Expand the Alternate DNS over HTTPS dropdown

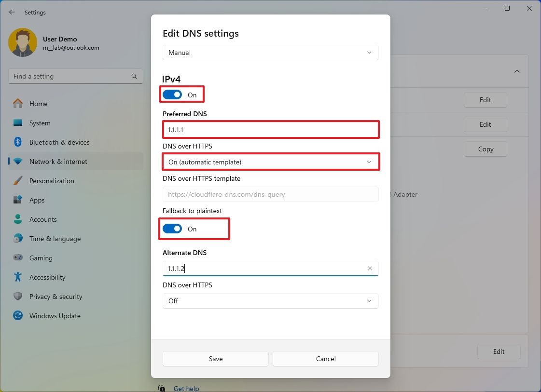click(x=270, y=301)
